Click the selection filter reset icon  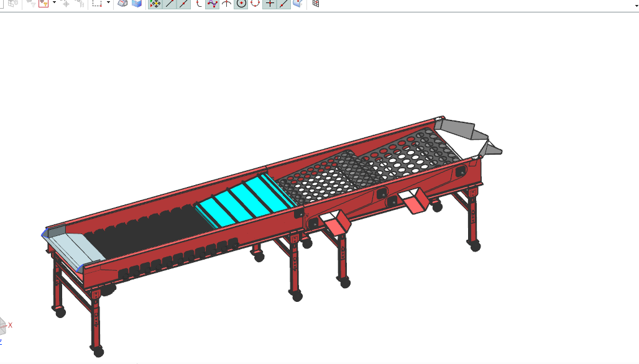click(44, 4)
